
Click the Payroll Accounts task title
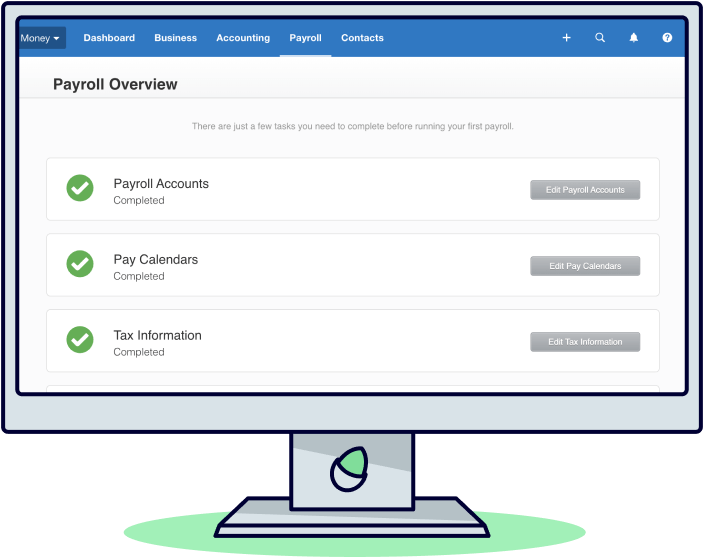pos(161,184)
